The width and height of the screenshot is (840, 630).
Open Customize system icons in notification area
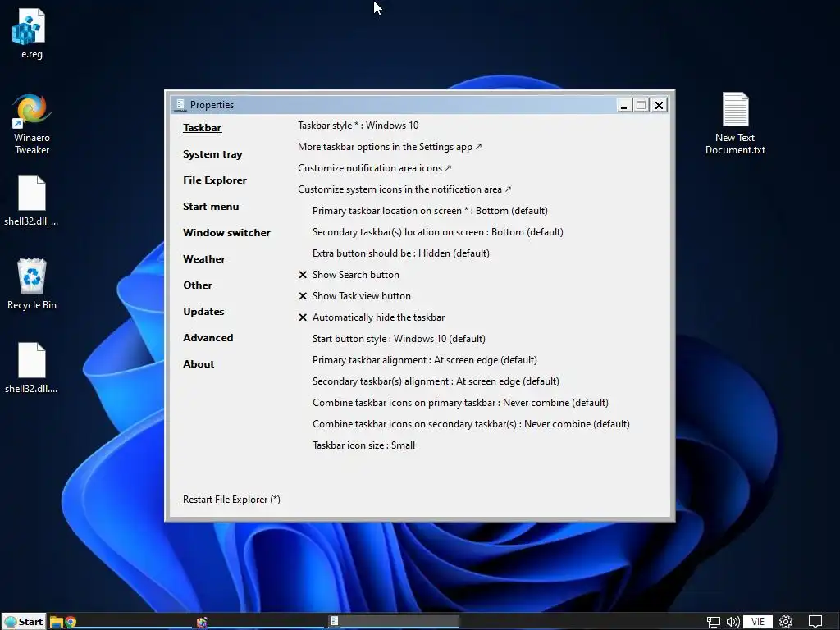tap(404, 189)
